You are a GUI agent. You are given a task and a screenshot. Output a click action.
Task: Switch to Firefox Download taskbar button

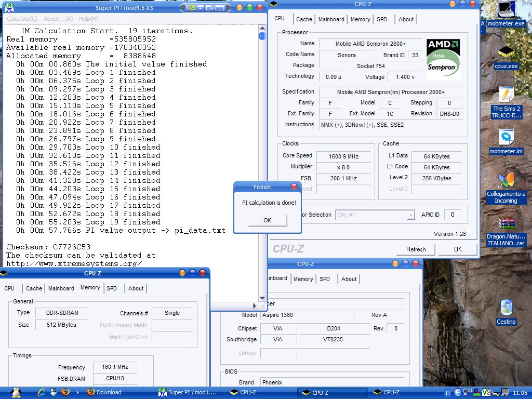(x=104, y=392)
